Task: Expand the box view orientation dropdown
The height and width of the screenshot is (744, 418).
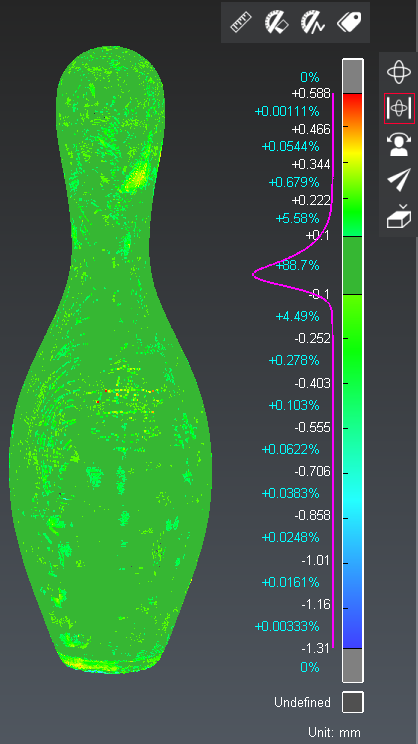Action: pos(399,217)
